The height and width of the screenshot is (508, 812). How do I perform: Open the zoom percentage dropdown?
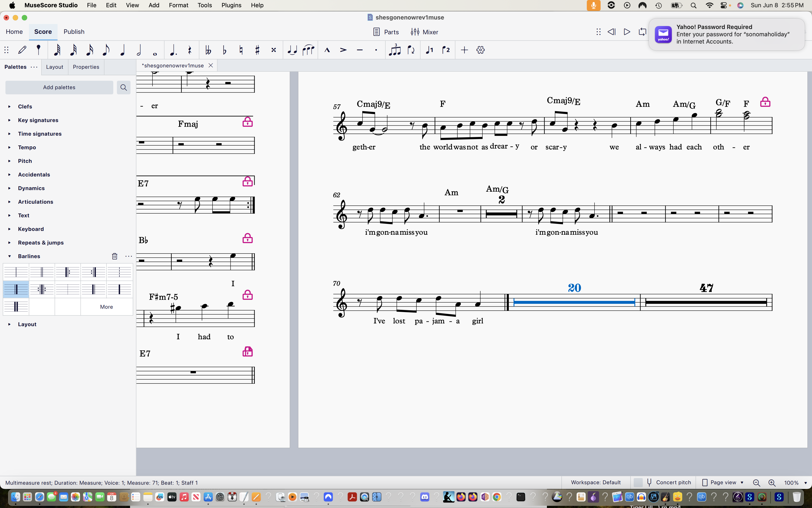806,483
